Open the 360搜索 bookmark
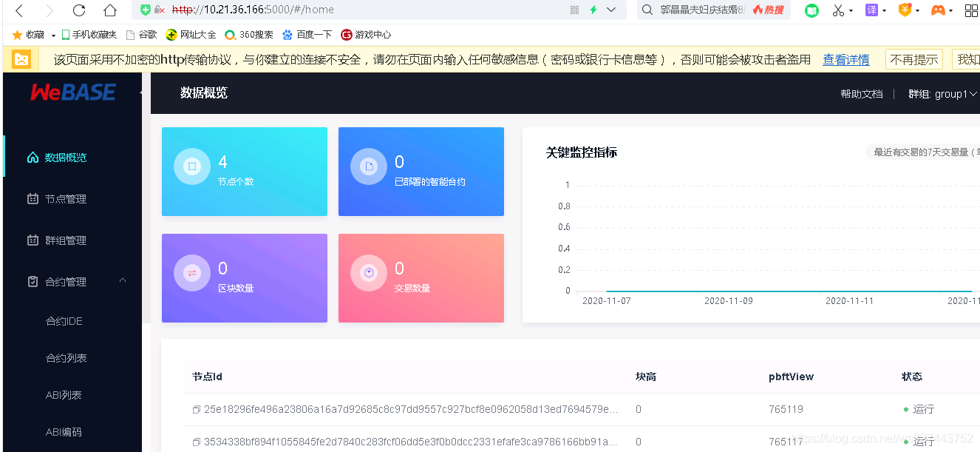This screenshot has width=980, height=452. click(249, 35)
